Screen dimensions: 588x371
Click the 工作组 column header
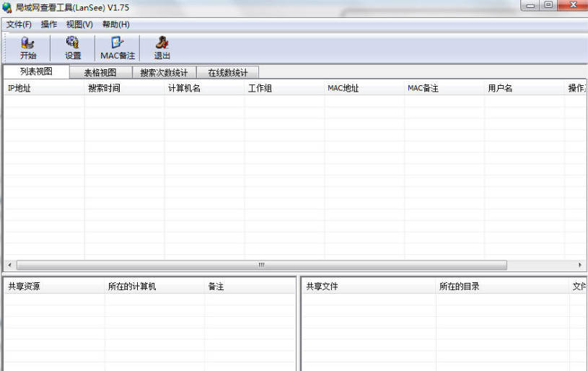click(x=284, y=88)
